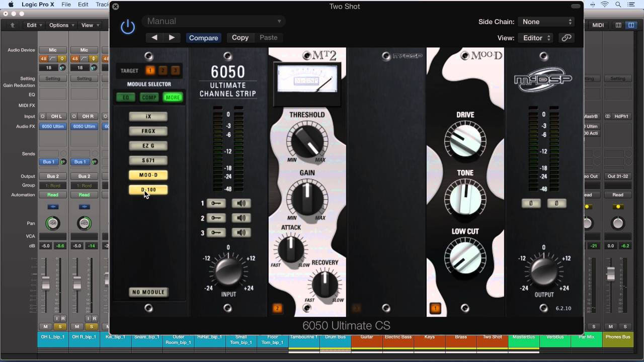The width and height of the screenshot is (644, 362).
Task: Open the Manual preset dropdown
Action: 214,21
